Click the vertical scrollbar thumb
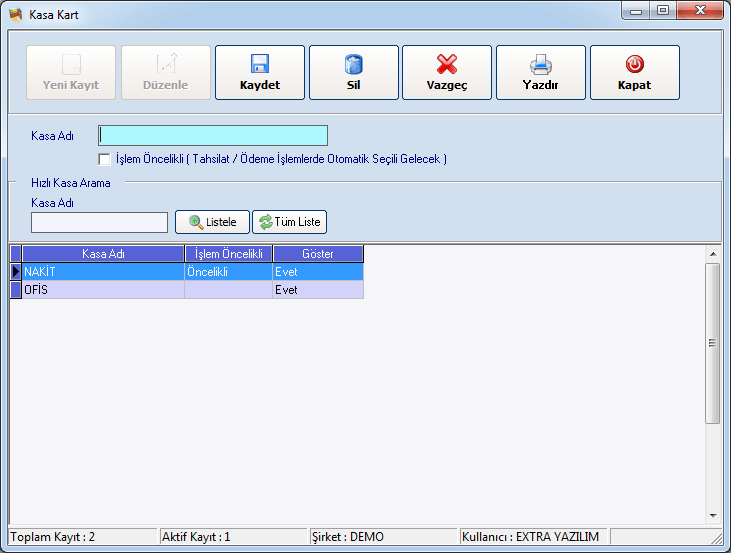The width and height of the screenshot is (731, 553). [712, 343]
